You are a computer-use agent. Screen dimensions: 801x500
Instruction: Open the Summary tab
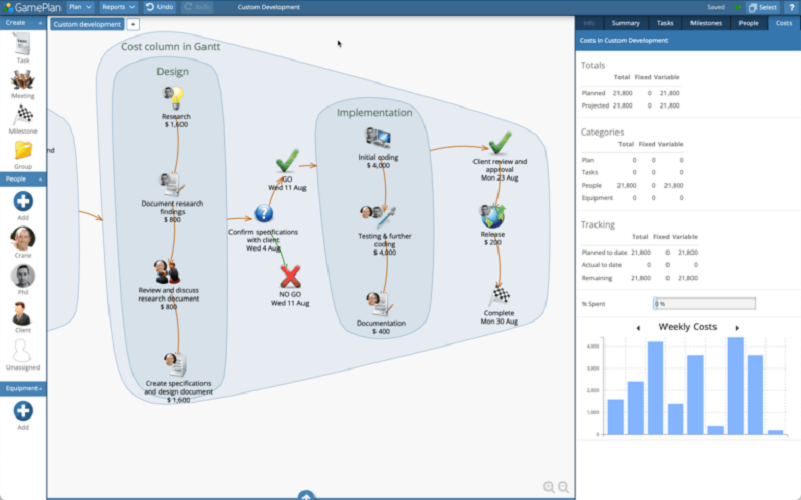click(625, 23)
